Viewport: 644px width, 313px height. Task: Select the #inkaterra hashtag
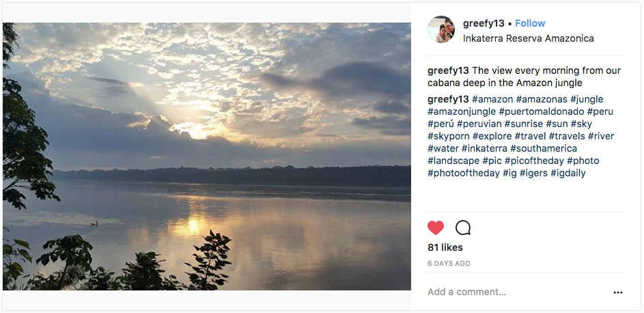pyautogui.click(x=484, y=148)
